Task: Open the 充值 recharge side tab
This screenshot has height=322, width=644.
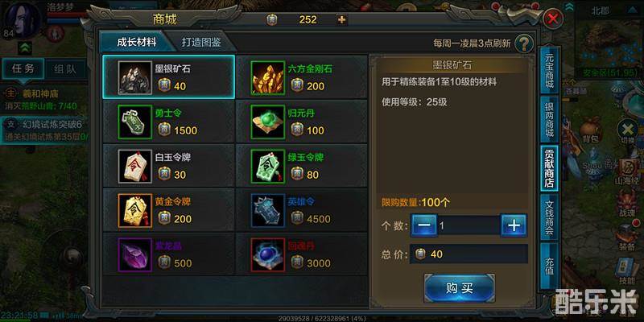Action: (549, 266)
